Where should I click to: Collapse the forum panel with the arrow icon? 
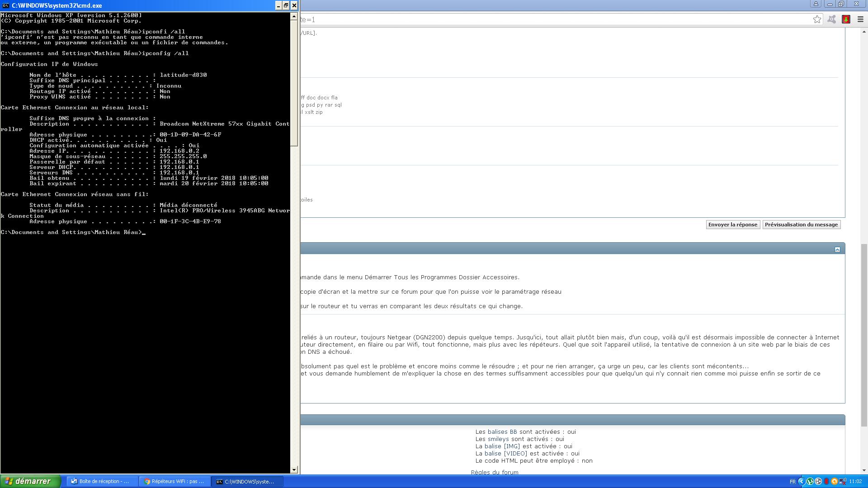pos(837,249)
